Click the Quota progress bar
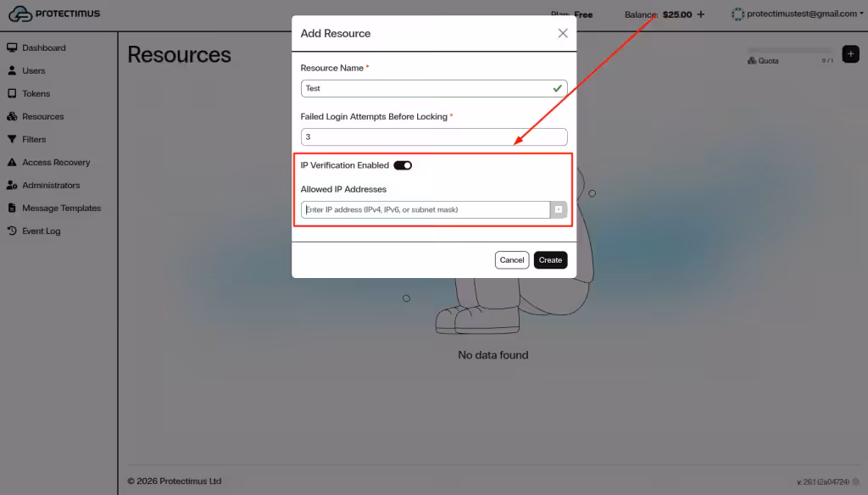Viewport: 868px width, 495px height. click(x=790, y=50)
